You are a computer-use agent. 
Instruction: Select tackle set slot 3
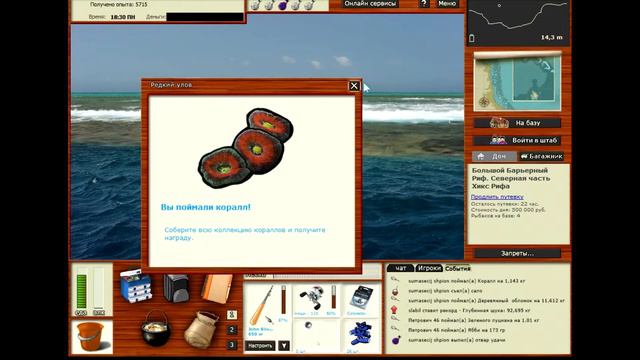click(232, 345)
